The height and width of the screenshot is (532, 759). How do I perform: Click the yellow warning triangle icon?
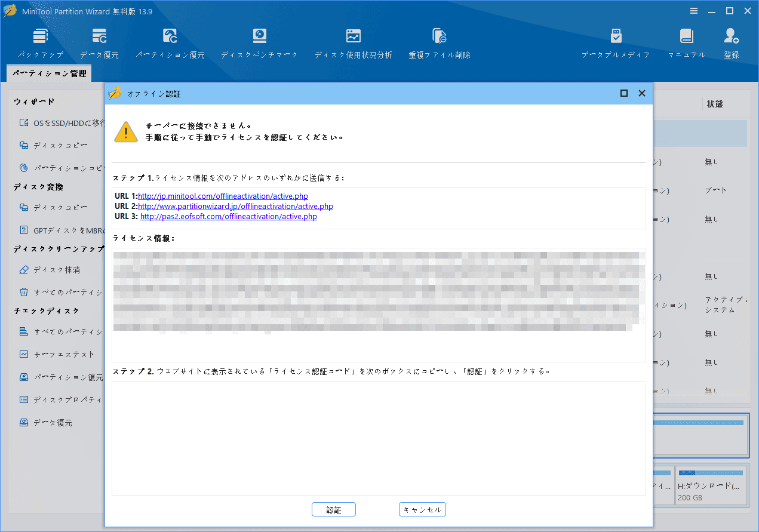[126, 131]
